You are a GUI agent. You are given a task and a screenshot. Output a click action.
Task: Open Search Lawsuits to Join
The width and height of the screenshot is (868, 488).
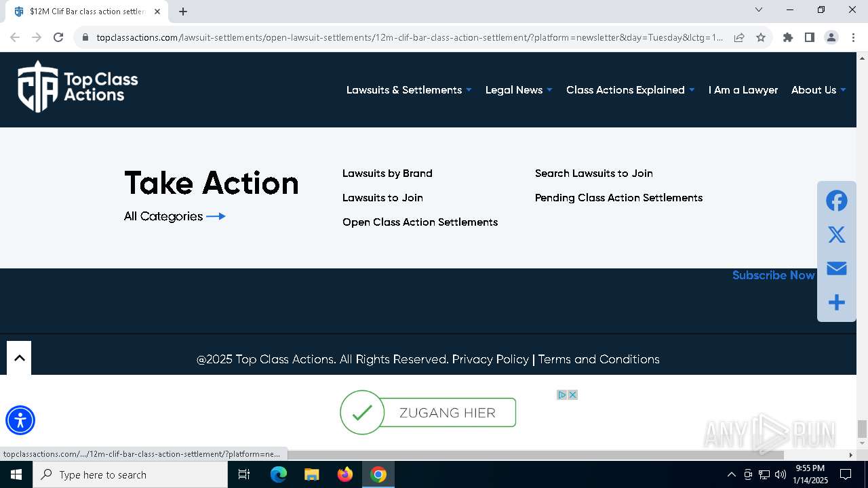(x=594, y=174)
